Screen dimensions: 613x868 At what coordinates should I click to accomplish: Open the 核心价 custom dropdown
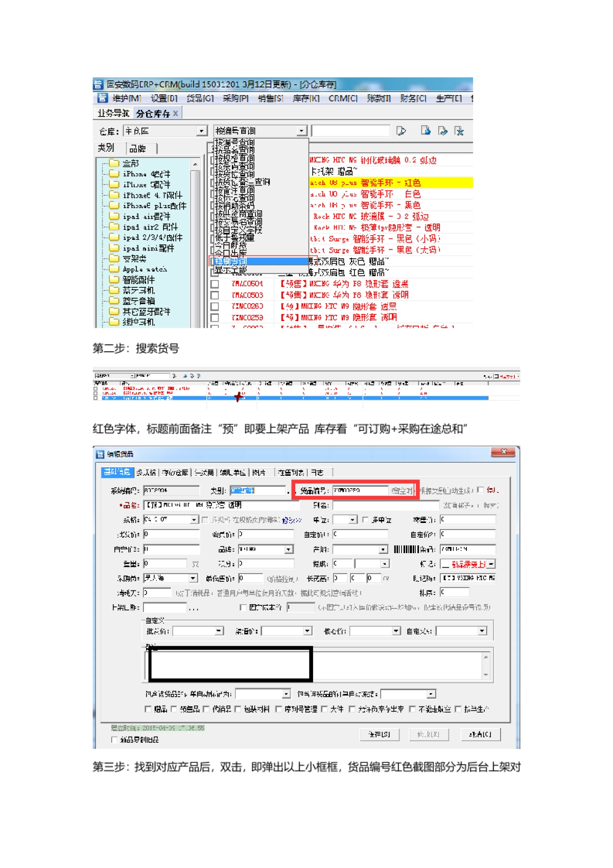pyautogui.click(x=396, y=631)
